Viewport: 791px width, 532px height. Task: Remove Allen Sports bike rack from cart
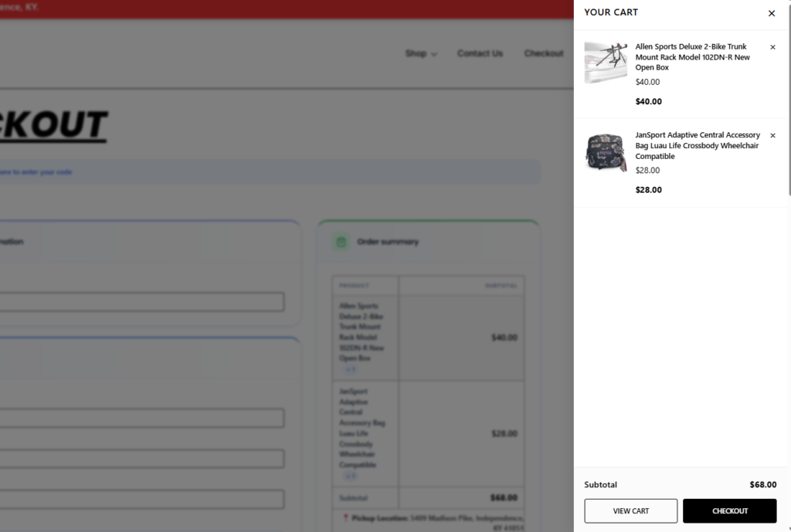[772, 47]
